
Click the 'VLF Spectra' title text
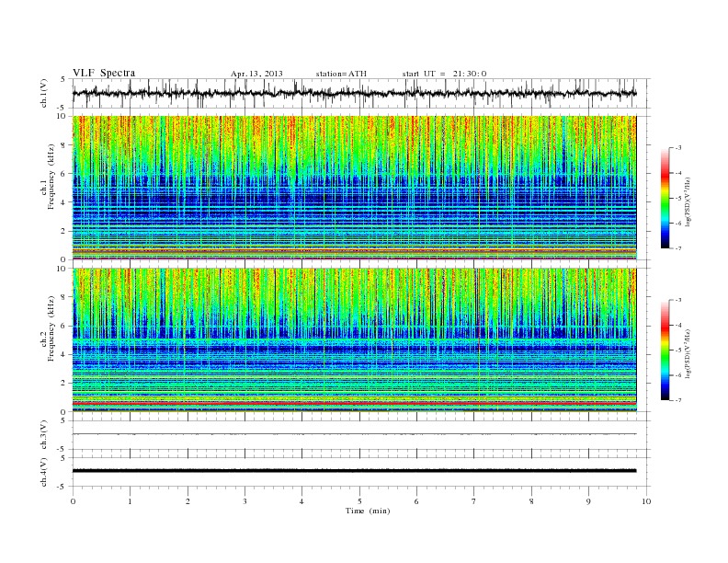(x=104, y=73)
